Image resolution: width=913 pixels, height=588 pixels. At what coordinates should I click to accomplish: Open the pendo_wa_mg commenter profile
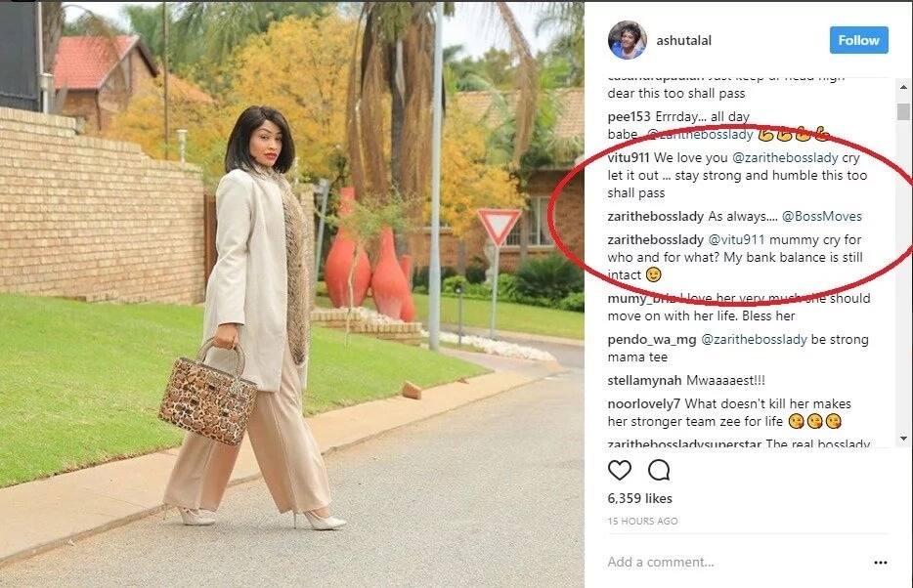click(652, 340)
